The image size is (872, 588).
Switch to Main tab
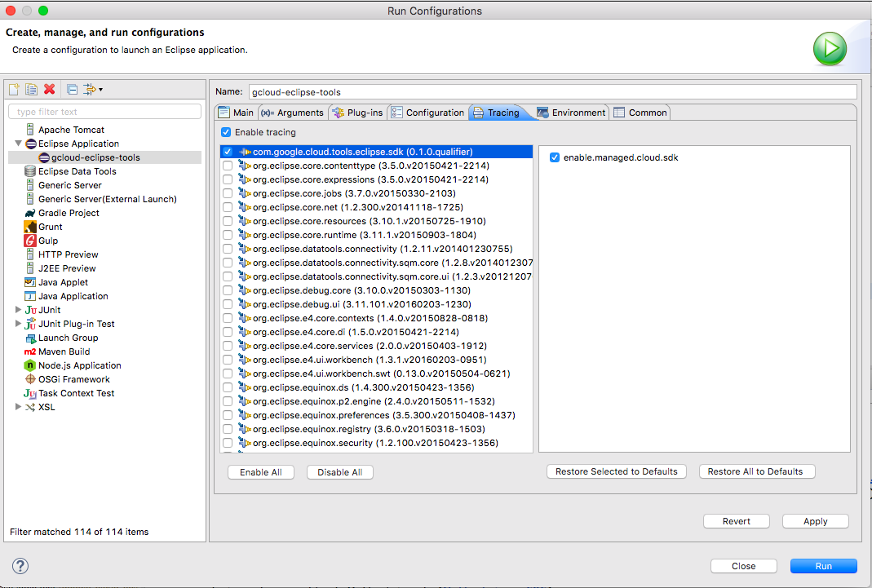coord(237,113)
